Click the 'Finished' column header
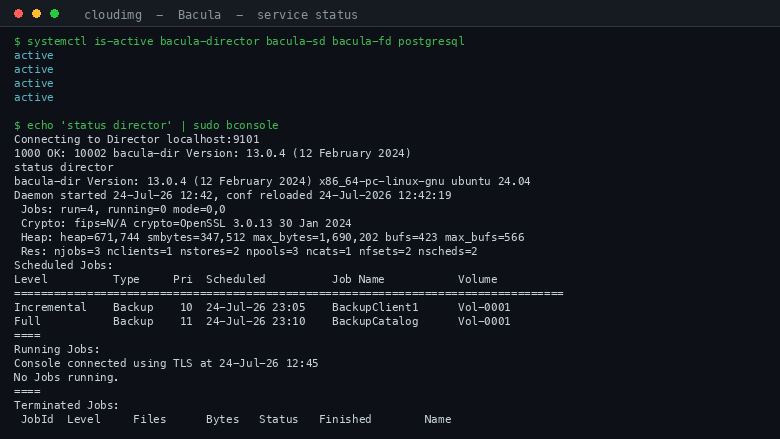 (345, 419)
